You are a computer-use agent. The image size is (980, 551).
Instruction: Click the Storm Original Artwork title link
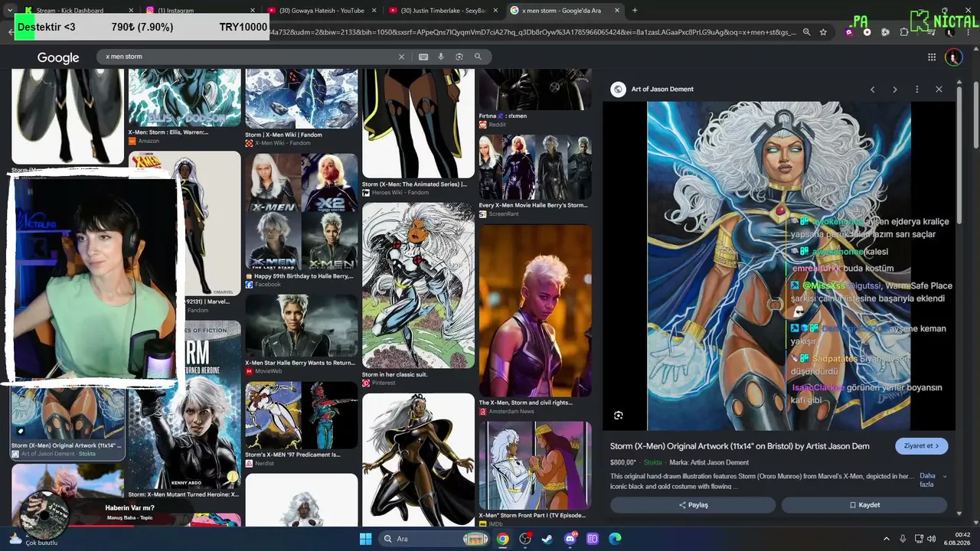(x=740, y=446)
